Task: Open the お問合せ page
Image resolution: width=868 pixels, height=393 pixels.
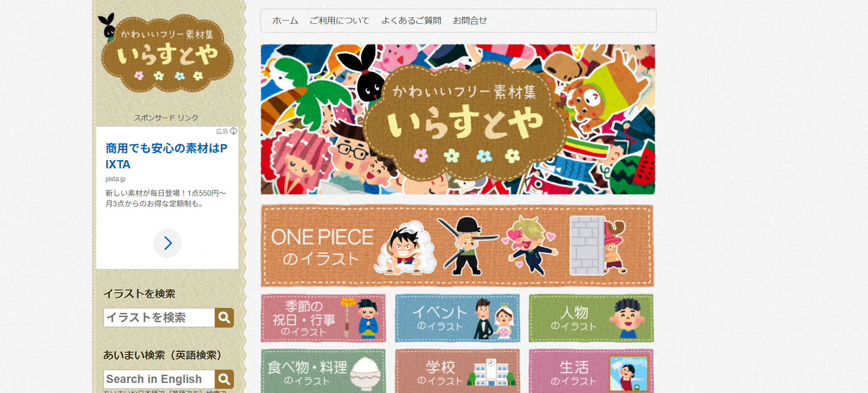Action: [470, 21]
